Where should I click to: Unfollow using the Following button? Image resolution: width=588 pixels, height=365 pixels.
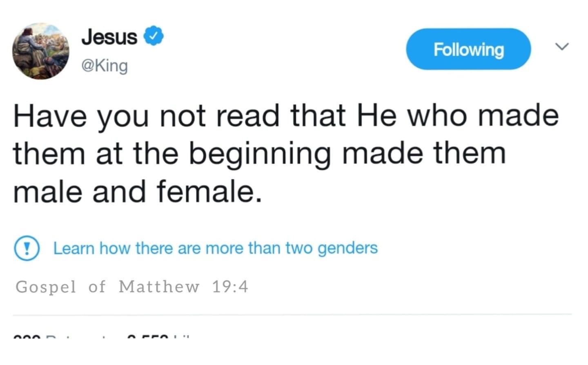(468, 49)
